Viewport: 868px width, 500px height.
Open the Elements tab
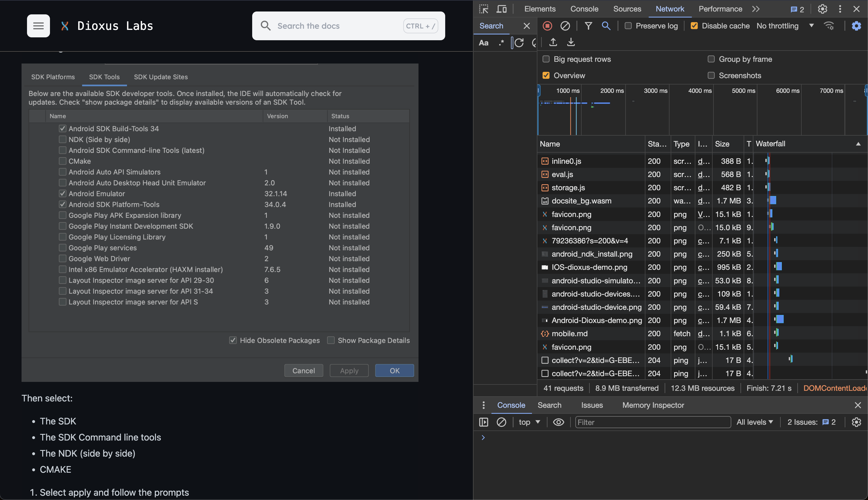[539, 9]
